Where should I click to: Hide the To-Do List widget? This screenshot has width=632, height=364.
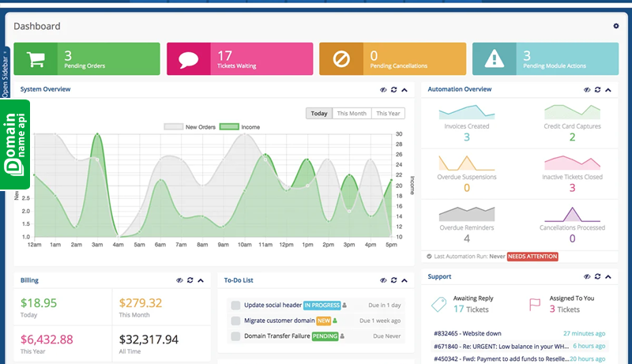tap(383, 280)
